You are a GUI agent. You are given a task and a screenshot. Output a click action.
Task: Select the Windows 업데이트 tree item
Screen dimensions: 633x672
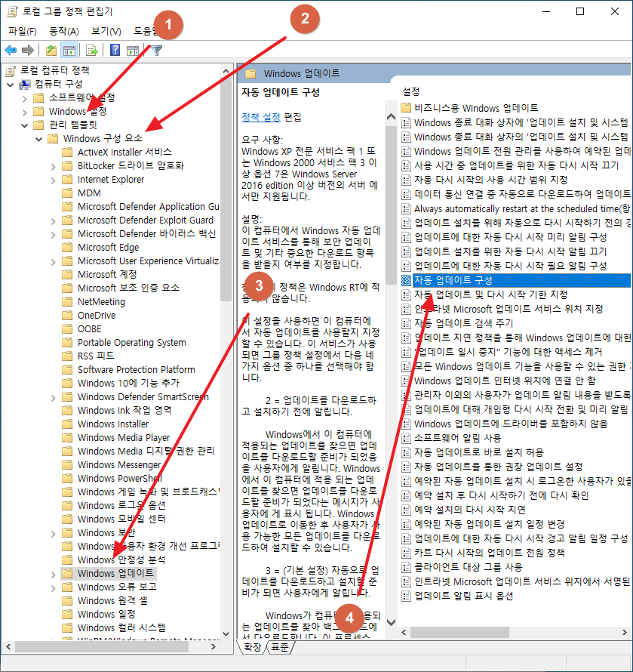(x=115, y=573)
